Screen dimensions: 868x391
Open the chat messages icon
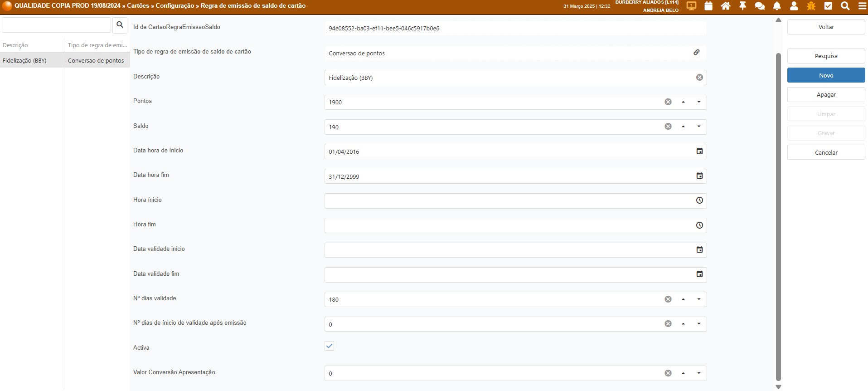tap(760, 6)
